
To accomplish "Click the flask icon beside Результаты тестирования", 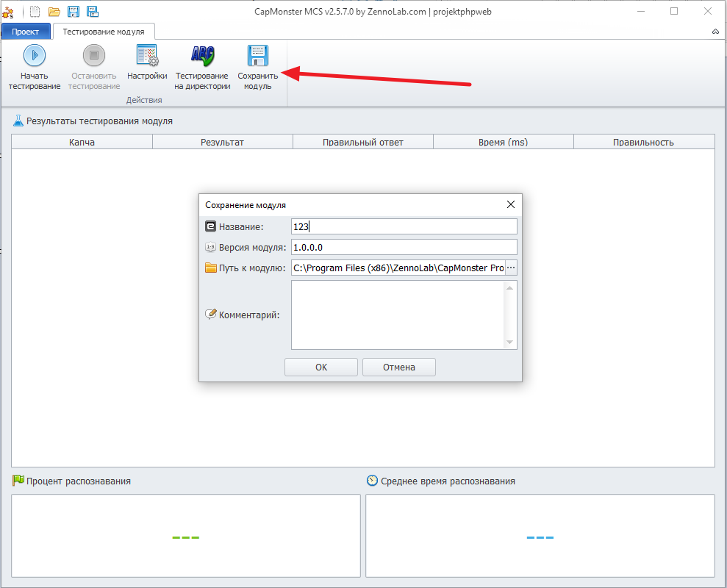I will (18, 121).
